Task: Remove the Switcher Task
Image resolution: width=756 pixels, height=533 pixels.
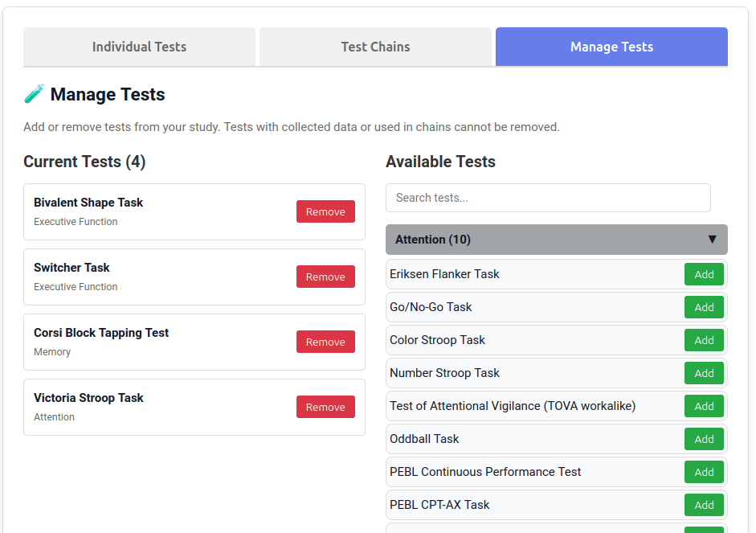Action: [x=325, y=277]
